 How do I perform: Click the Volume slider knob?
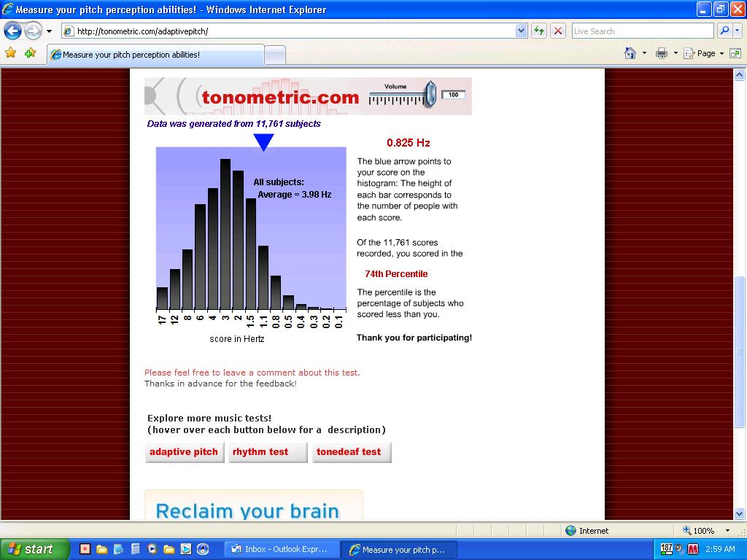pos(430,95)
